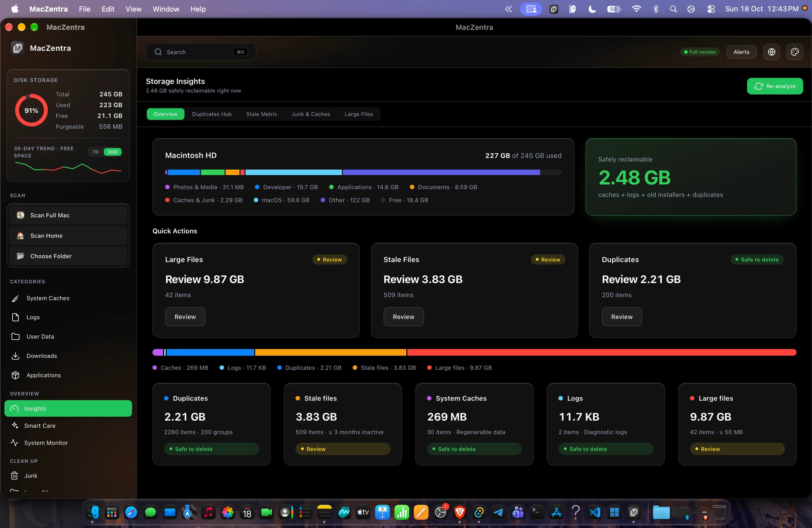Switch the trend chart to 7D

coord(95,152)
